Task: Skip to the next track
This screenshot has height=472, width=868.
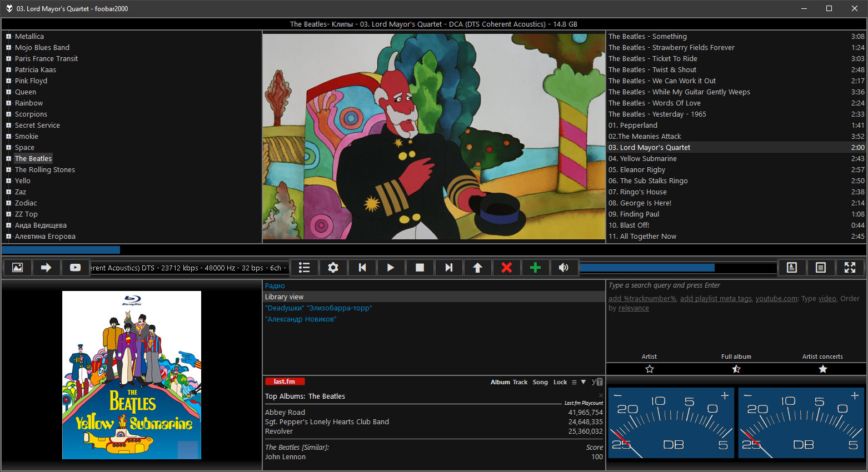Action: point(448,268)
